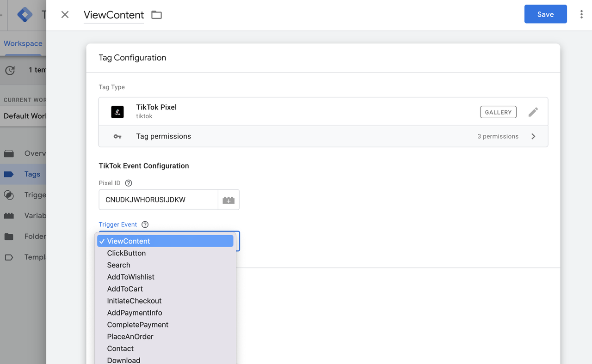The height and width of the screenshot is (364, 592).
Task: Pick InitiateCheckout from the dropdown
Action: (165, 301)
